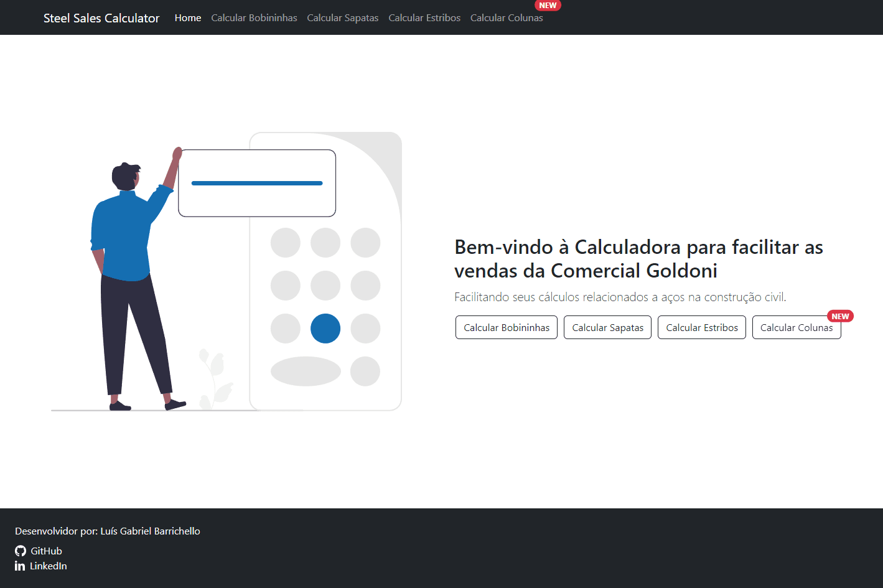
Task: Click the welcome heading about Comercial Goldoni
Action: [638, 258]
